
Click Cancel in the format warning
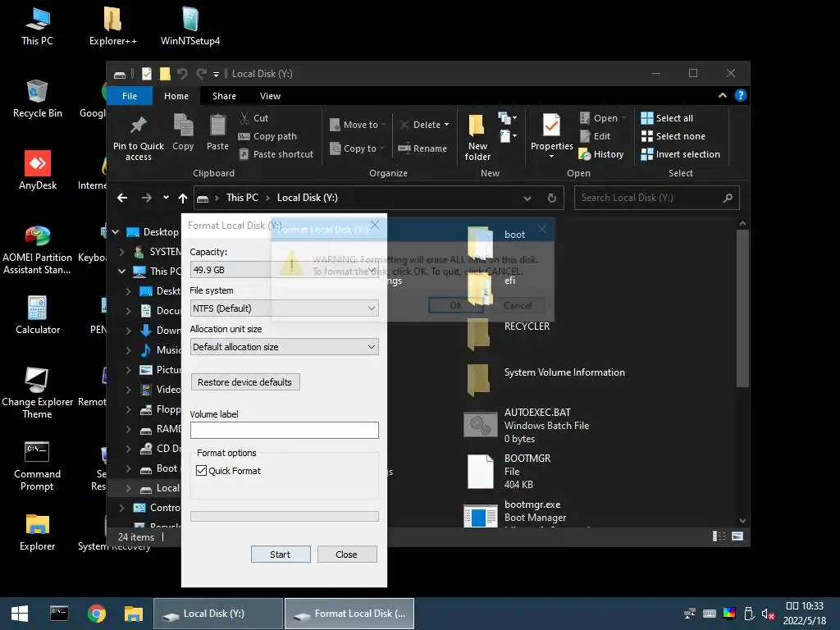coord(518,305)
